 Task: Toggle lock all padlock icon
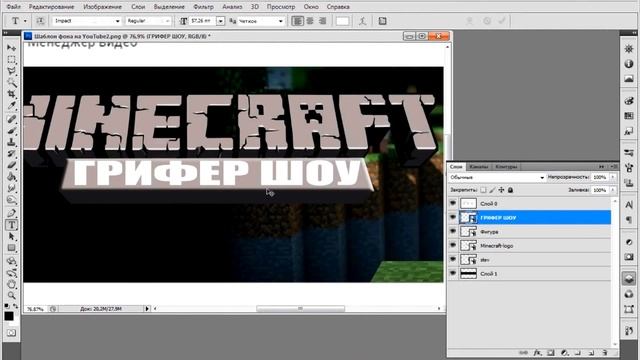[x=510, y=190]
